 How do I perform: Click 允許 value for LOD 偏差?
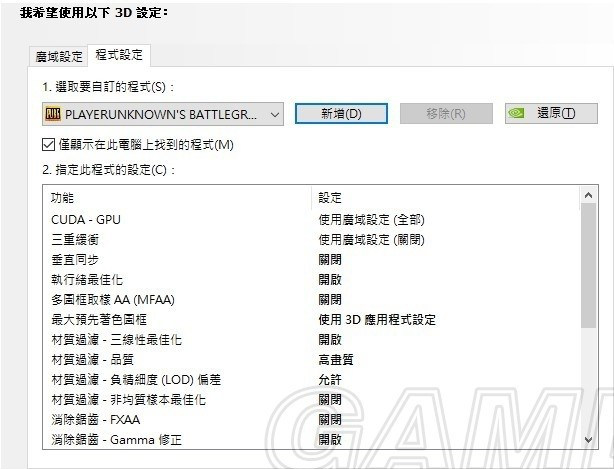tap(330, 380)
